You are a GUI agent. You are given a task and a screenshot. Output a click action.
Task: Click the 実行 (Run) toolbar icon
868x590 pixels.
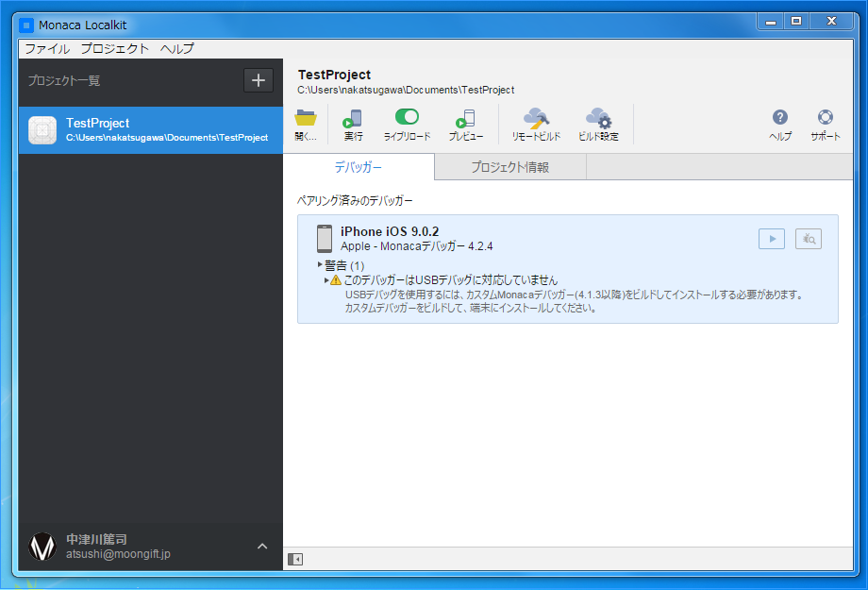[x=353, y=119]
